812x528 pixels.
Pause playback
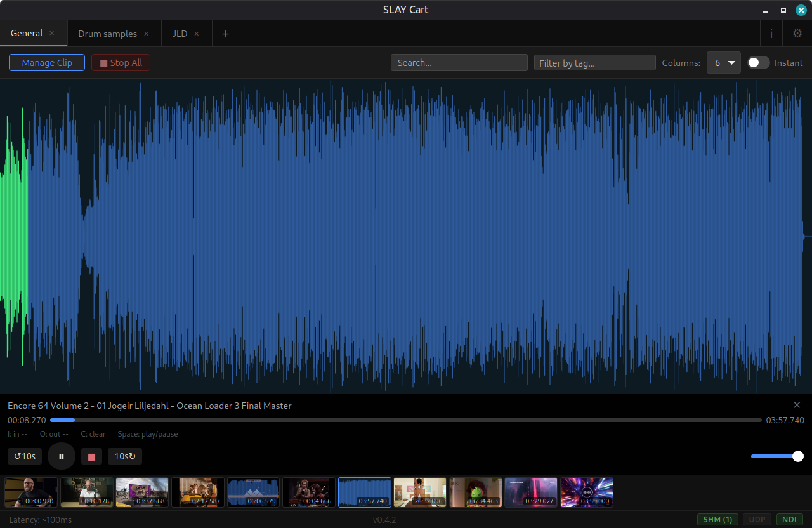coord(62,456)
